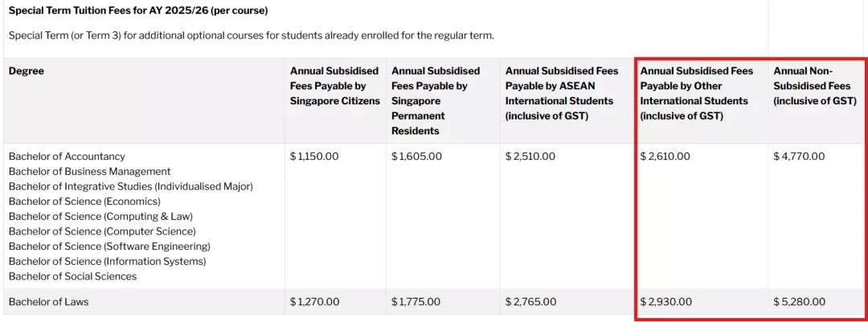Select the Bachelor of Business Management text

[x=90, y=172]
